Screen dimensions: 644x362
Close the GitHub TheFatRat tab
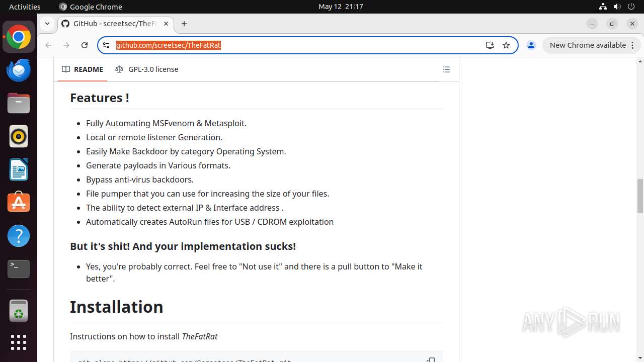point(166,24)
